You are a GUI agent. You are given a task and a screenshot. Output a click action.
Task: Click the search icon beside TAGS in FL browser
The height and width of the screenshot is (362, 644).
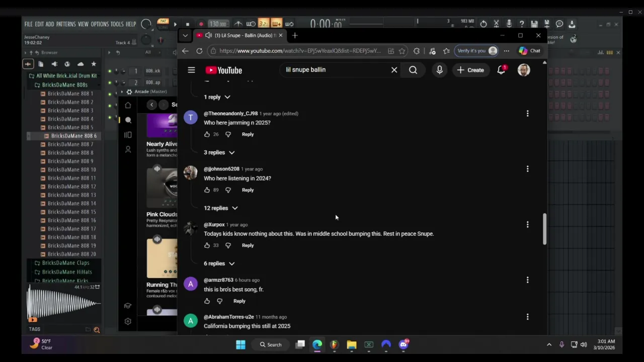coord(97,330)
